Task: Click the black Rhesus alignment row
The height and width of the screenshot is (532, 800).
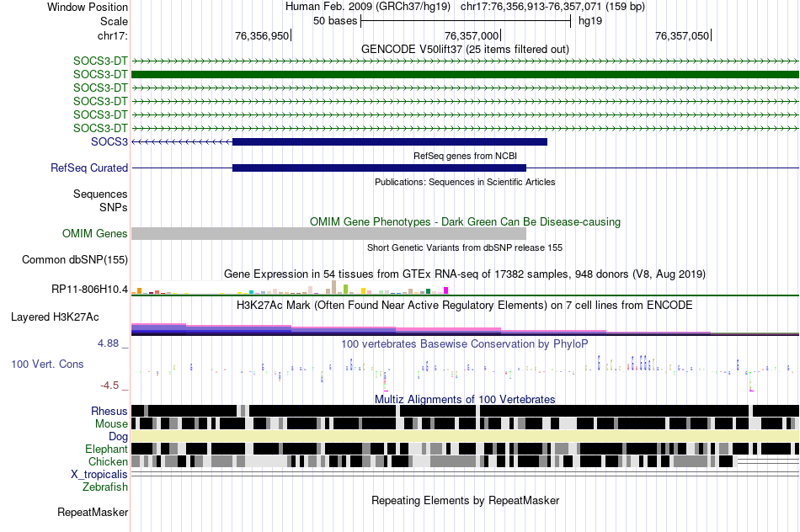Action: click(466, 411)
